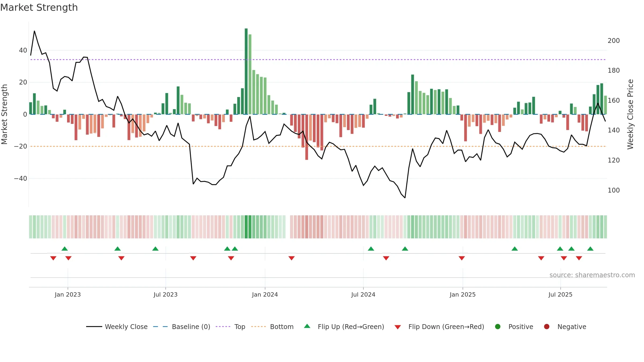Toggle the Weekly Close legend label

click(x=126, y=327)
